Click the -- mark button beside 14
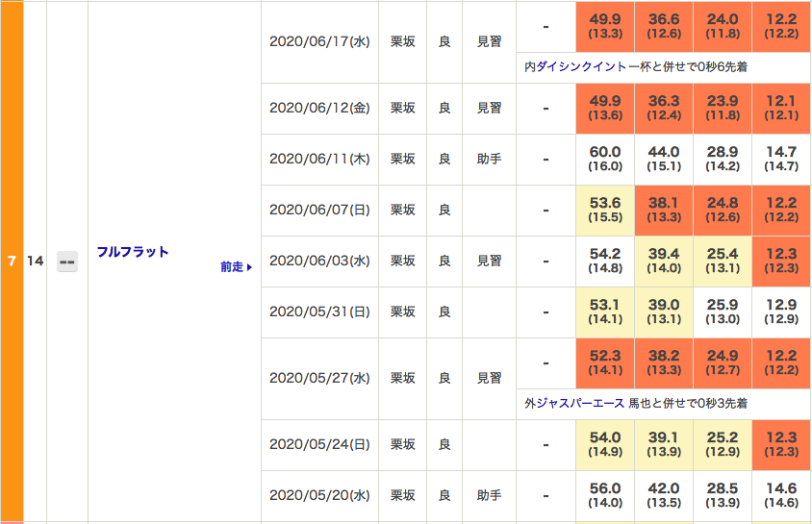The width and height of the screenshot is (812, 524). tap(67, 262)
